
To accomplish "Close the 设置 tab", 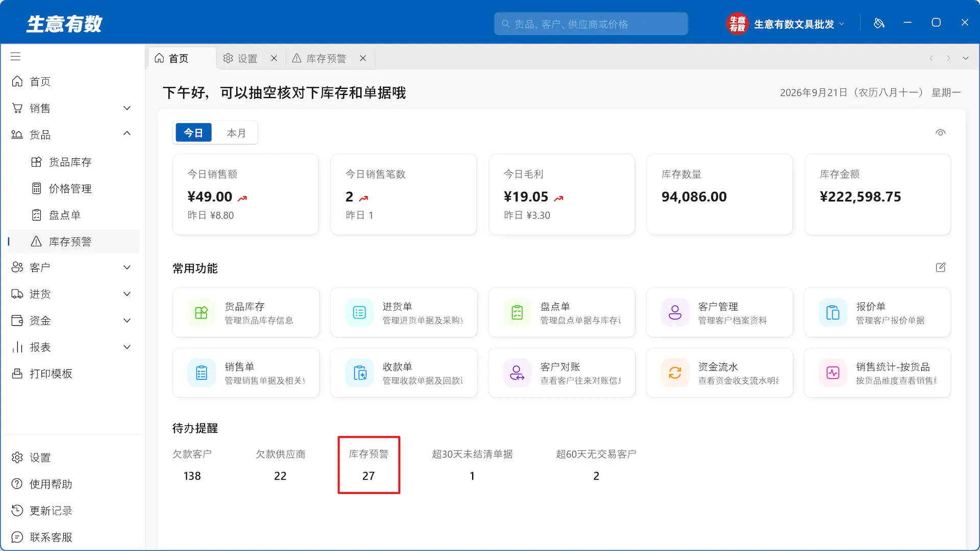I will click(274, 58).
